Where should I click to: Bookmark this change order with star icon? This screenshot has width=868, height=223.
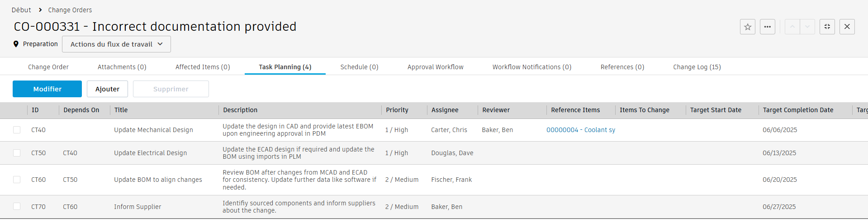(x=747, y=27)
